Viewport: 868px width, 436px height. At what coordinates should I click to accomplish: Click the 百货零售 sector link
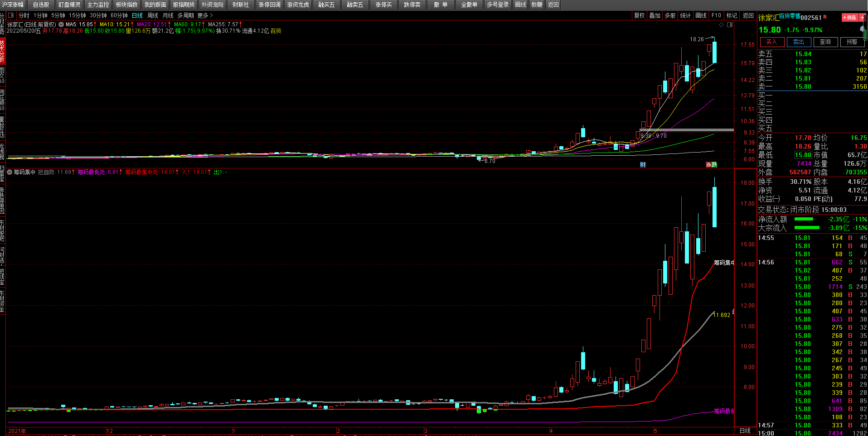790,16
